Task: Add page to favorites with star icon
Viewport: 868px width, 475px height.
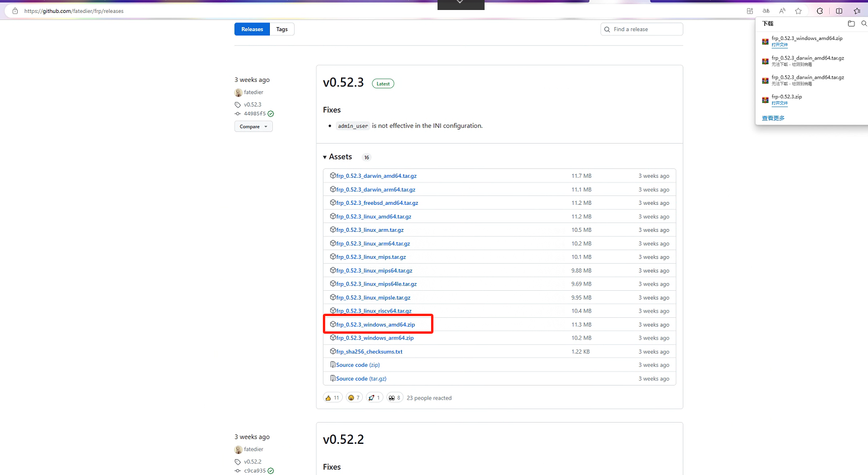Action: [x=798, y=11]
